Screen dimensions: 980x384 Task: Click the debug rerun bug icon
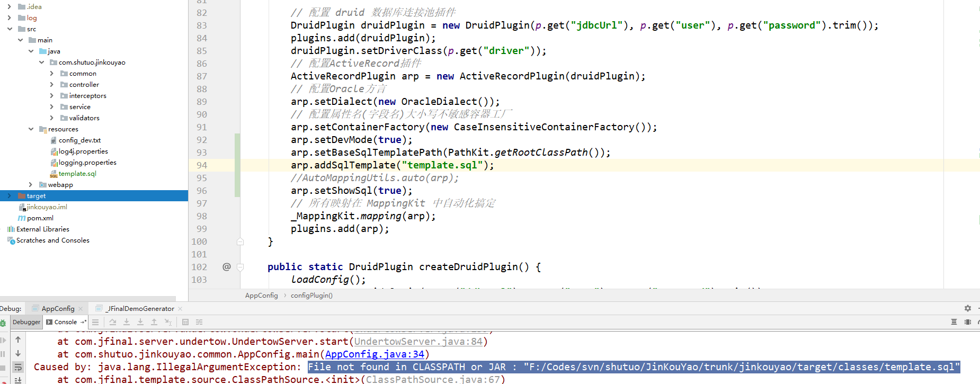tap(3, 322)
